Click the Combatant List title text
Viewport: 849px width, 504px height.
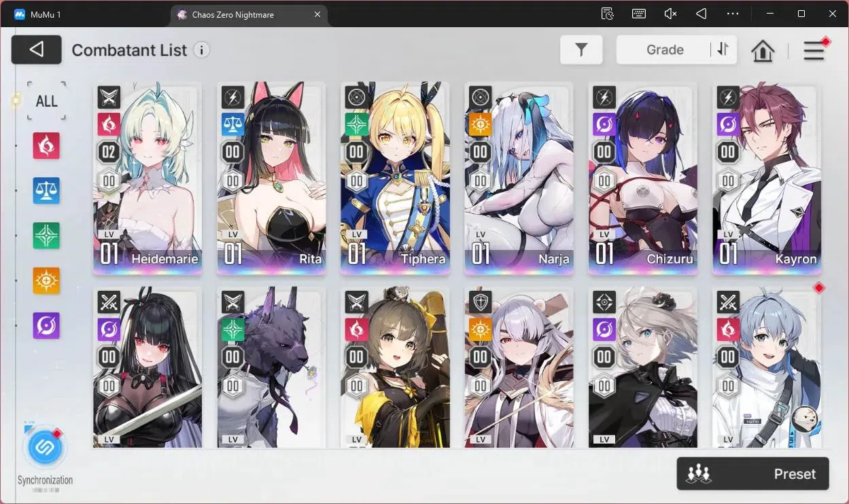[129, 50]
